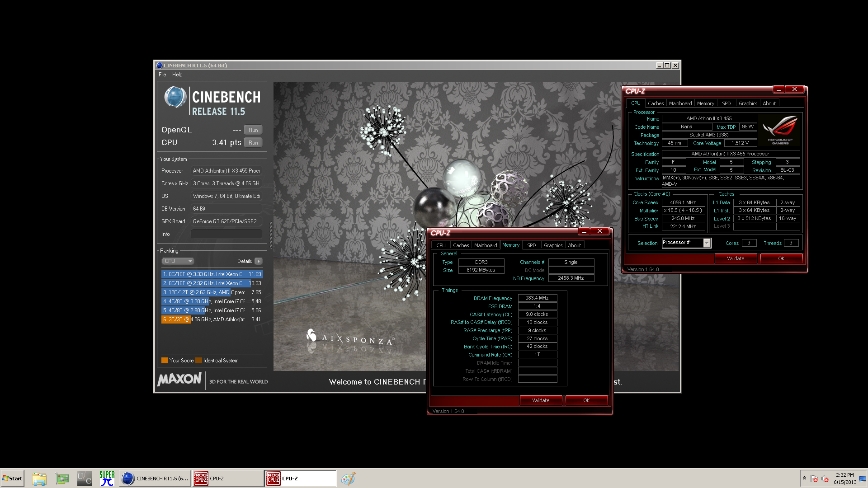Open the Windows Start menu
The height and width of the screenshot is (488, 868).
click(12, 479)
